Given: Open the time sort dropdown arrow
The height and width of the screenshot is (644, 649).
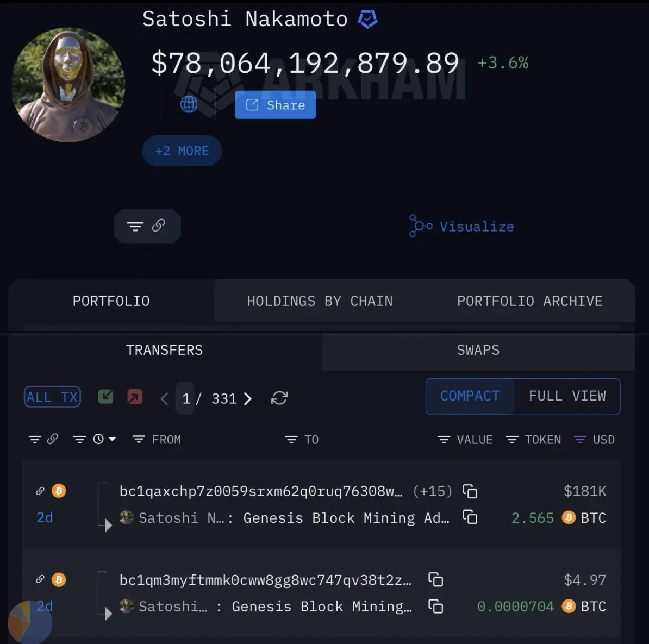Looking at the screenshot, I should tap(112, 439).
